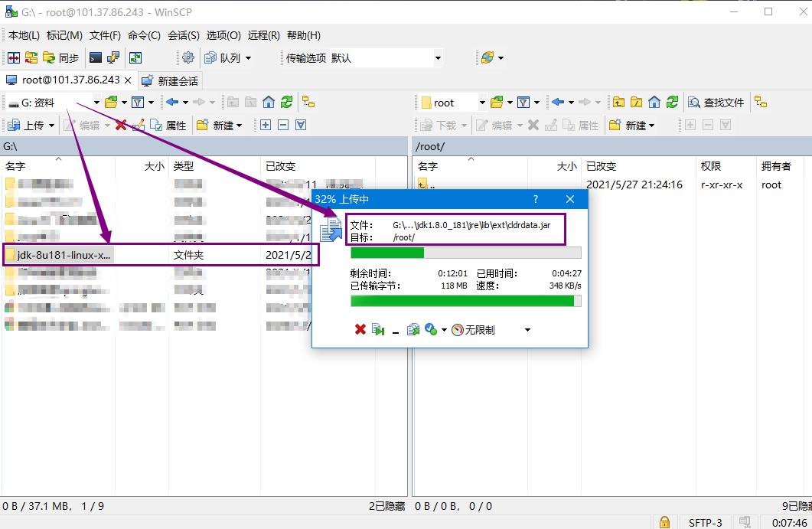Viewport: 812px width, 529px height.
Task: Click local unselect files minus icon
Action: [283, 125]
